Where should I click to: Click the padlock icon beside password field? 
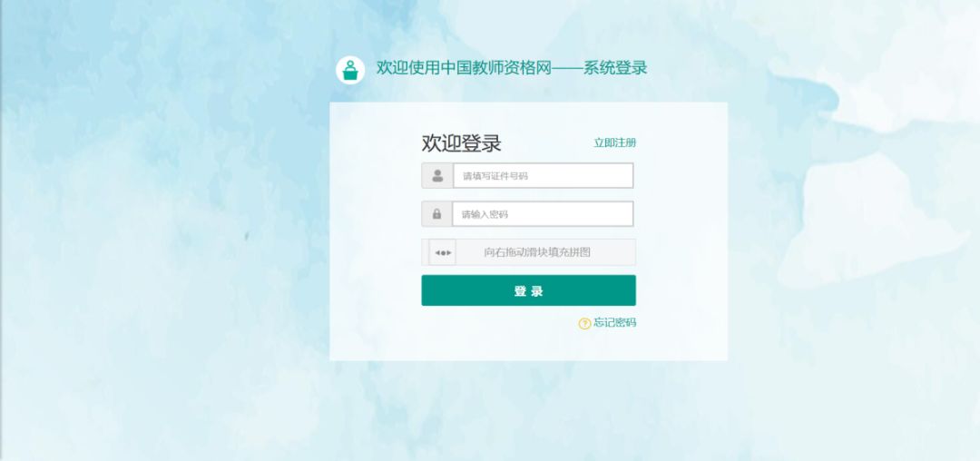pos(436,213)
